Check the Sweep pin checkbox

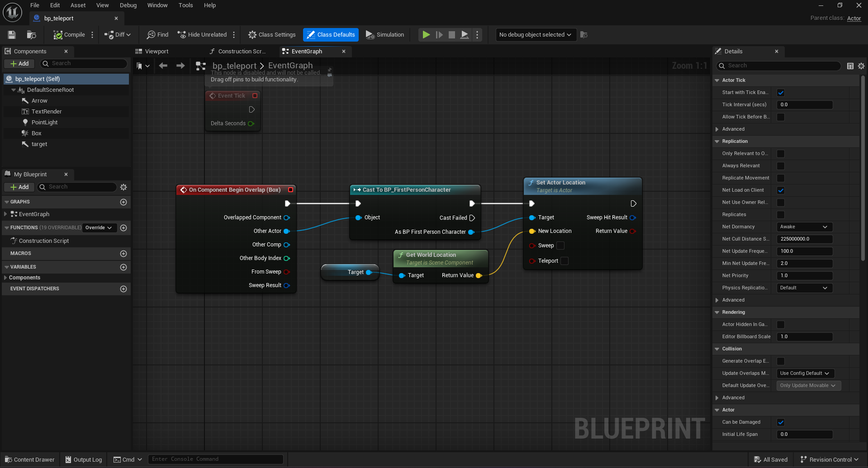560,246
